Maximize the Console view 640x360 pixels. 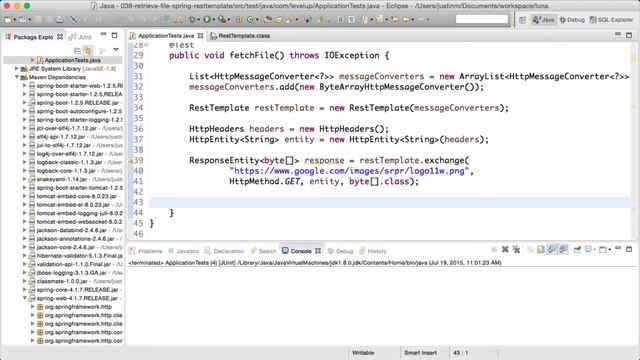(629, 249)
